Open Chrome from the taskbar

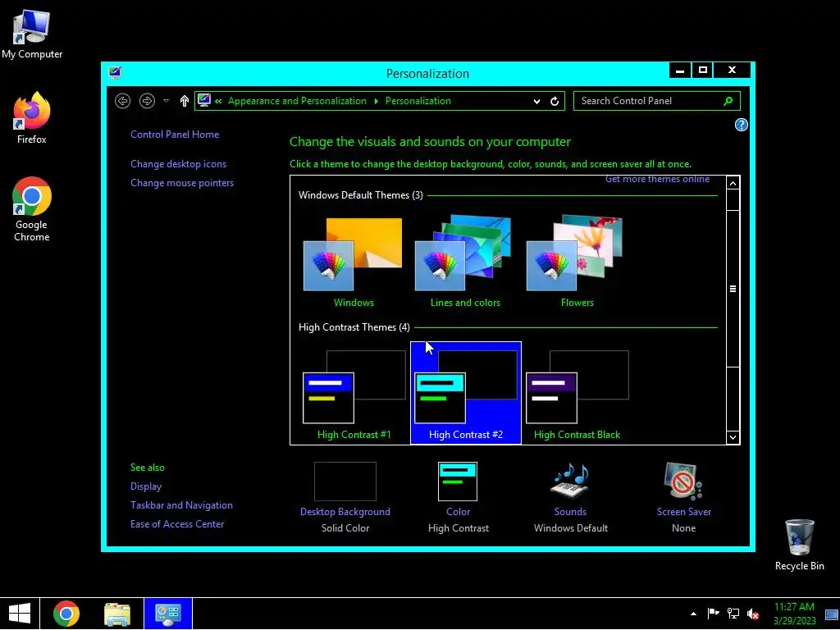pyautogui.click(x=66, y=614)
